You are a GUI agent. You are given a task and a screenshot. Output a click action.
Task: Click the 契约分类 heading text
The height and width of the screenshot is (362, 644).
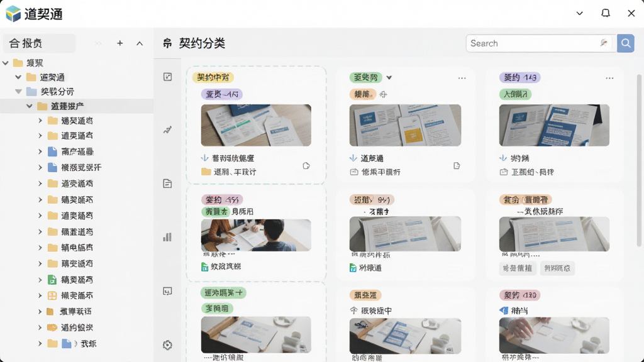tap(202, 43)
